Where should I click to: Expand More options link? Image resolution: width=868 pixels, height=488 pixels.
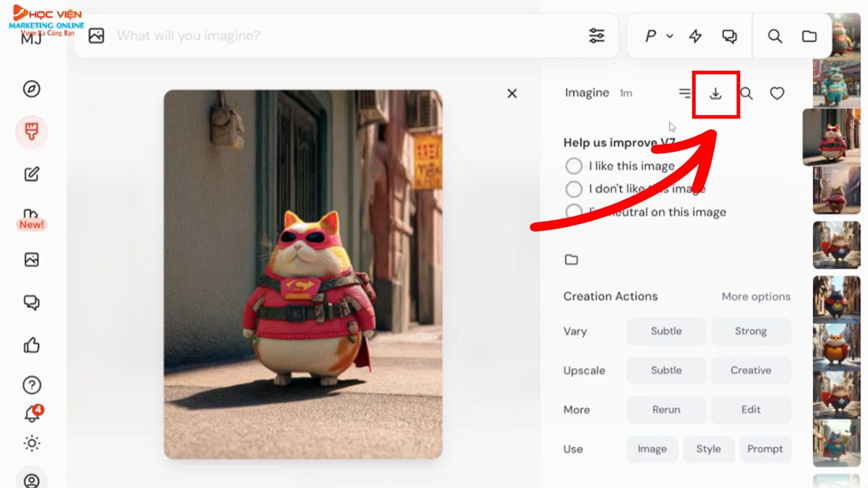[756, 296]
